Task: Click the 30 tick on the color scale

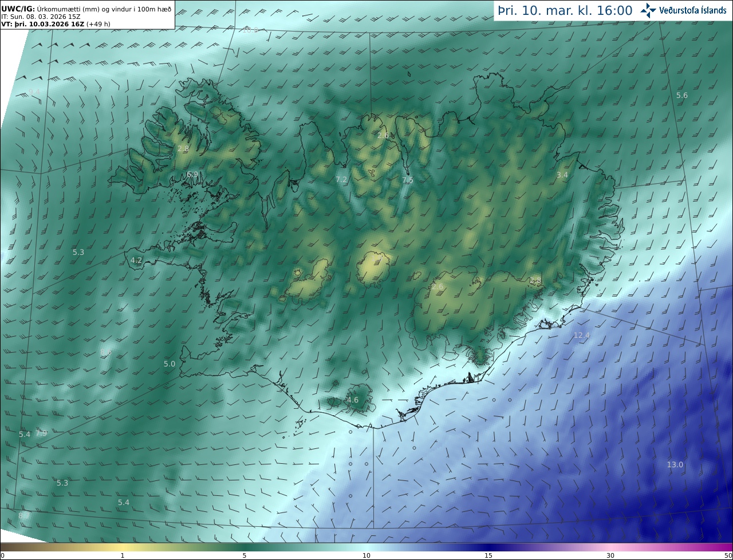Action: click(610, 555)
